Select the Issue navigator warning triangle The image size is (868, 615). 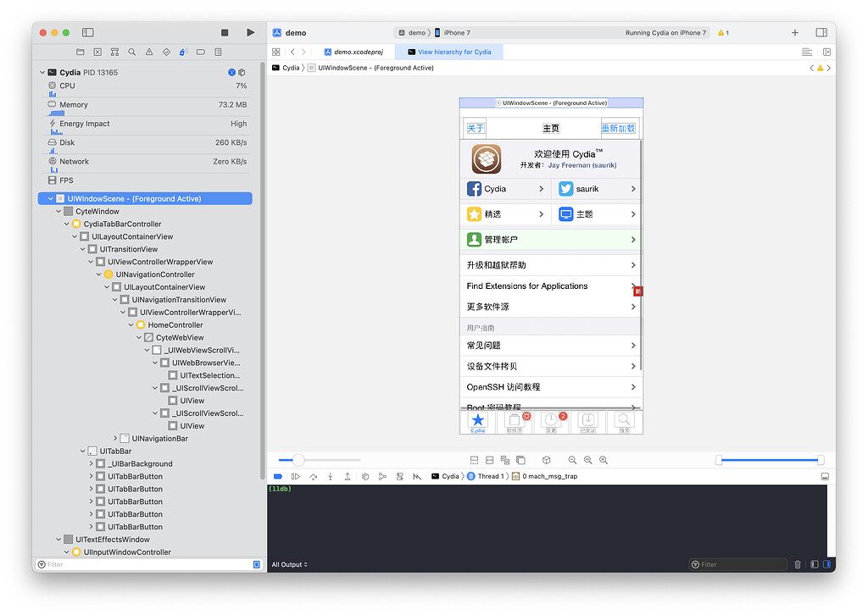pos(149,52)
